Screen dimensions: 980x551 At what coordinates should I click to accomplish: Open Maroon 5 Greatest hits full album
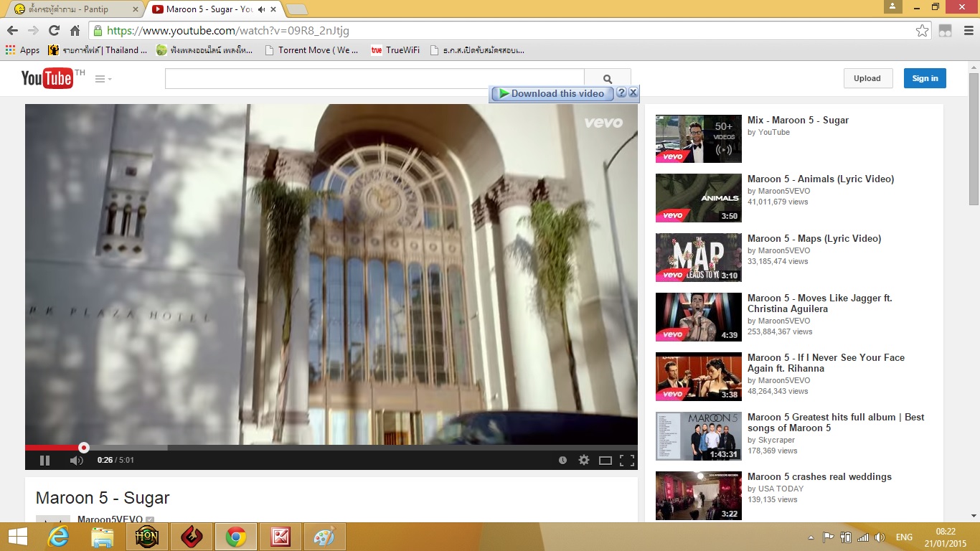point(836,423)
